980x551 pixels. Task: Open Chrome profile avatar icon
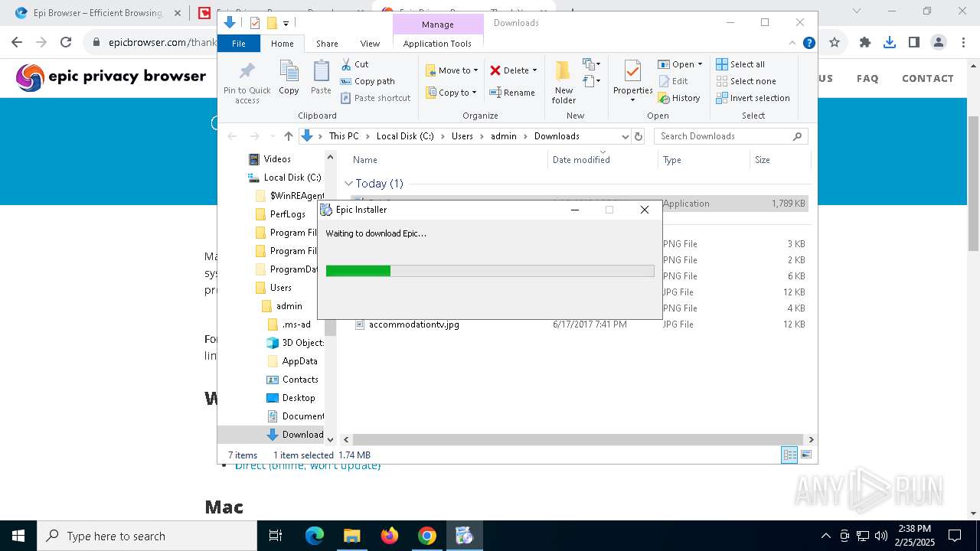[939, 43]
